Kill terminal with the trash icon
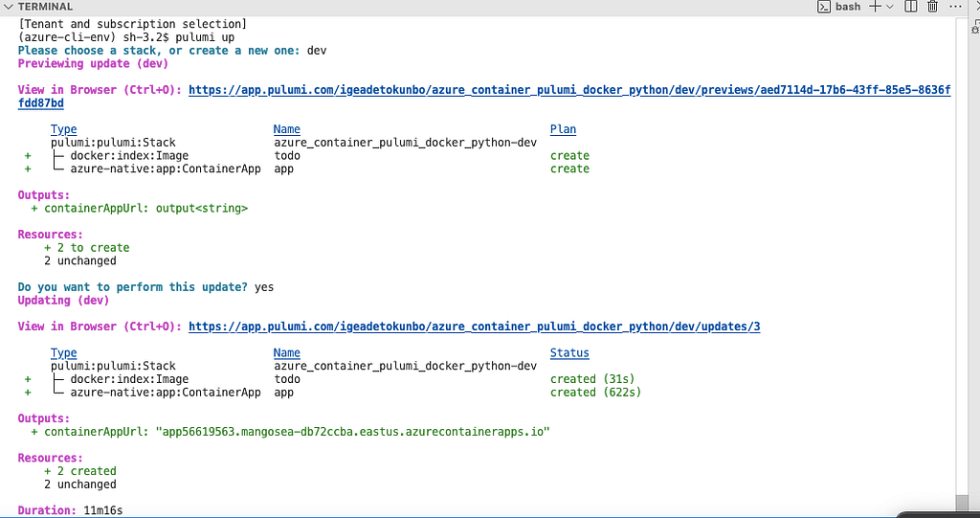This screenshot has width=980, height=518. (x=932, y=7)
